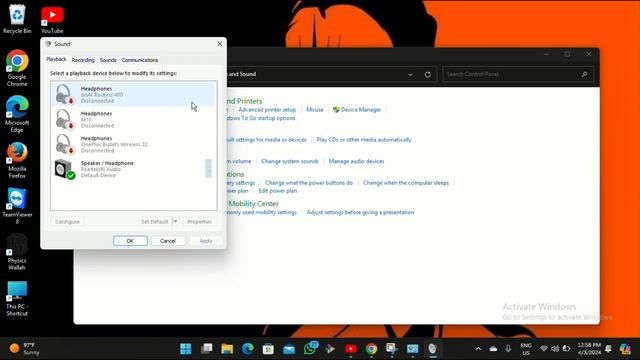Open the ENG US language switcher

[526, 349]
